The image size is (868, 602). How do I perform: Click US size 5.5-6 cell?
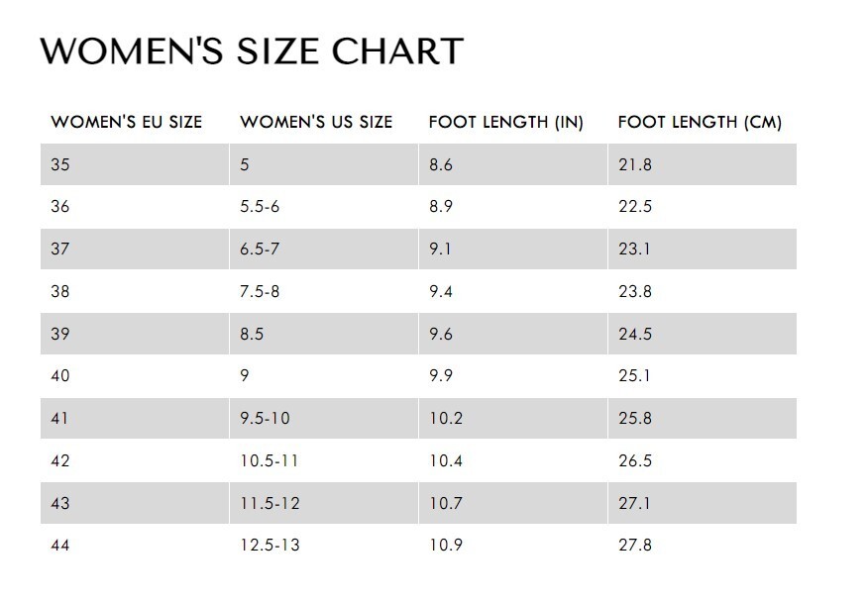click(x=324, y=206)
